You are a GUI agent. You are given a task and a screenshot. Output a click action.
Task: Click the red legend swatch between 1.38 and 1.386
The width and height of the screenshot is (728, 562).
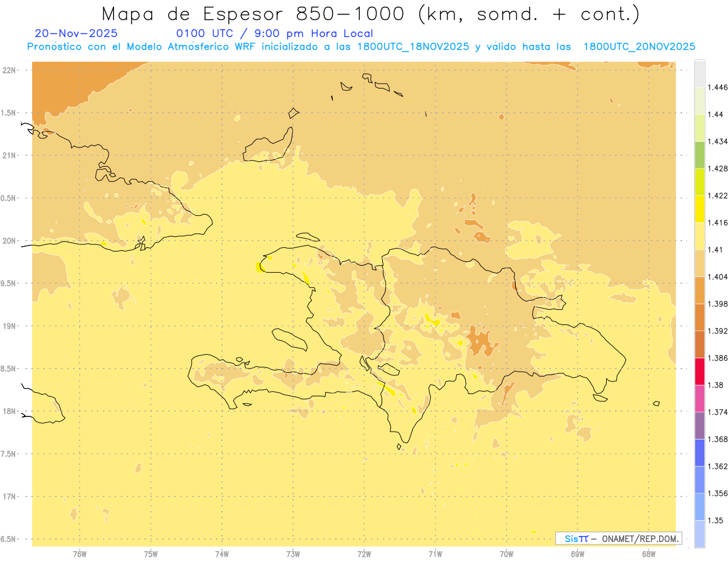[x=699, y=371]
